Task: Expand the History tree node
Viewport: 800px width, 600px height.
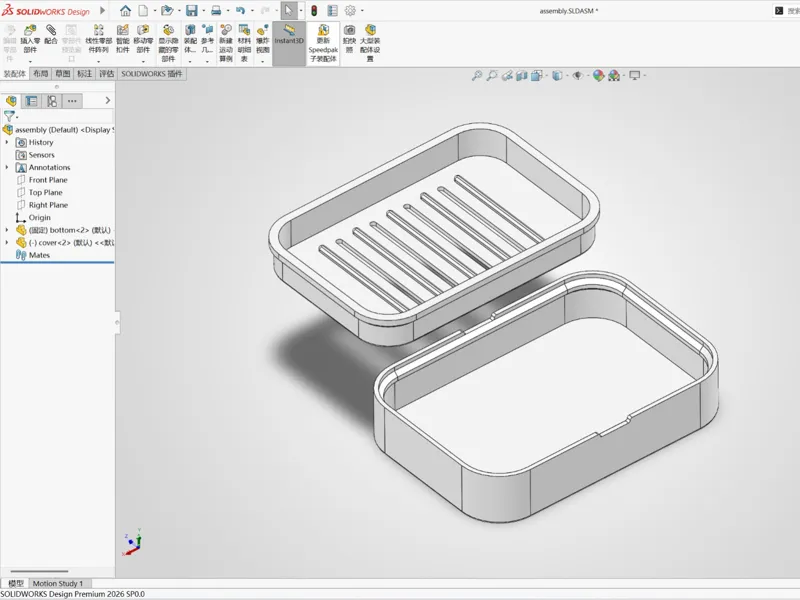Action: click(x=7, y=142)
